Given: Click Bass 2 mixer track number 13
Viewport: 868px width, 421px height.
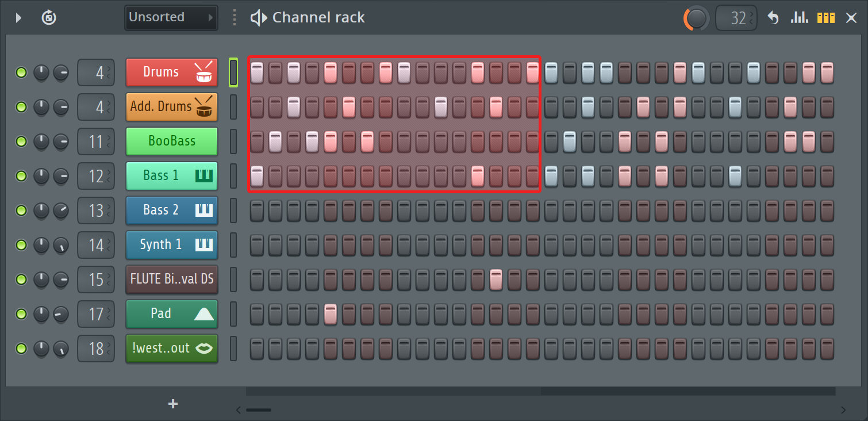Looking at the screenshot, I should pyautogui.click(x=97, y=210).
